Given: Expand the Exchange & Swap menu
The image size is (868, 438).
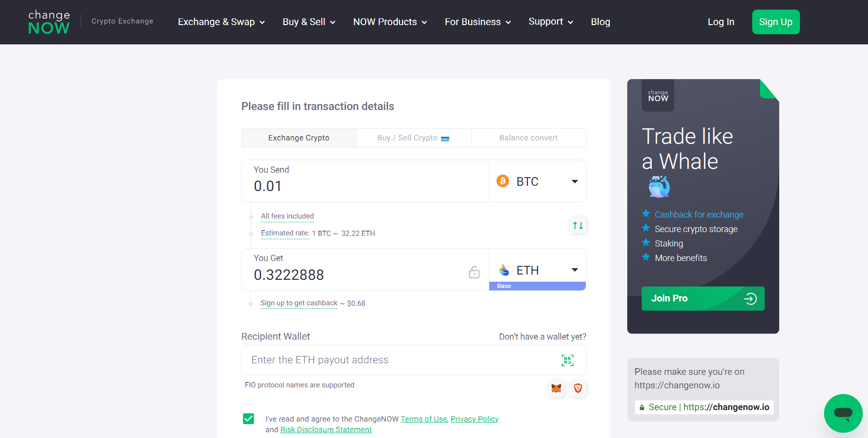Looking at the screenshot, I should tap(221, 22).
